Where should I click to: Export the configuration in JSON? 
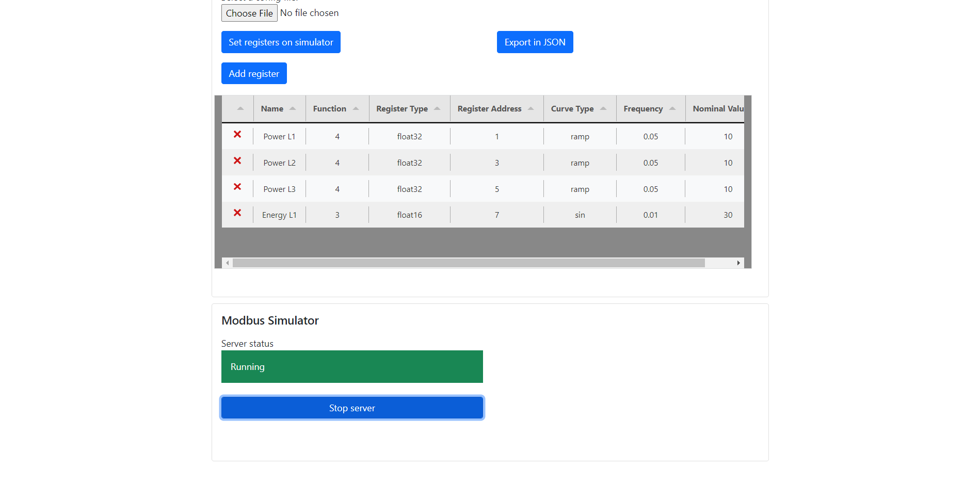point(535,42)
